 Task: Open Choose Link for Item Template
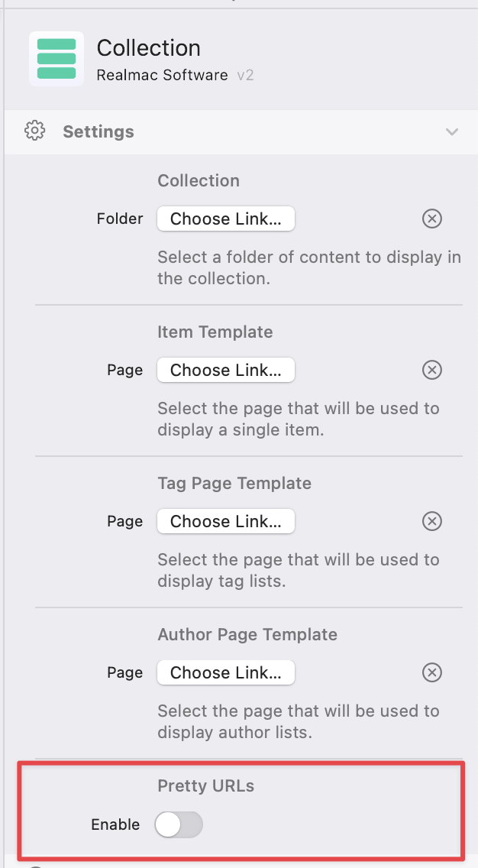pos(226,371)
